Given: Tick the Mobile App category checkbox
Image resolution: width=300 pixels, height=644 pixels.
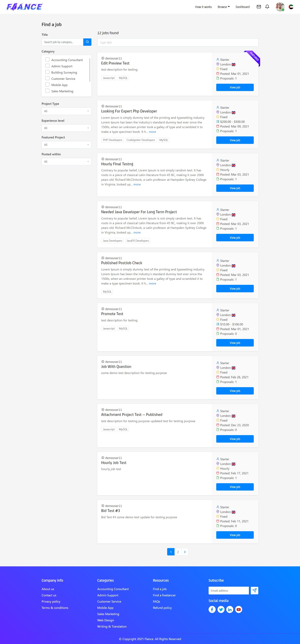Looking at the screenshot, I should point(47,84).
